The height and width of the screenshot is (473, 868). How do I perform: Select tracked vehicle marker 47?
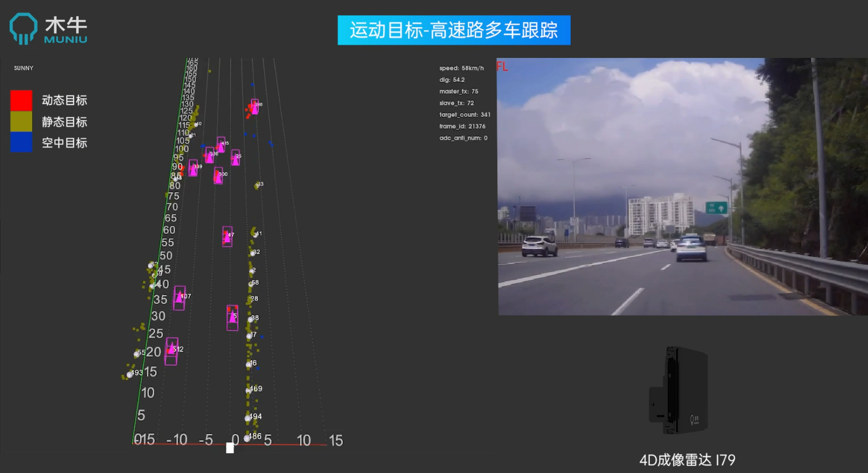228,236
